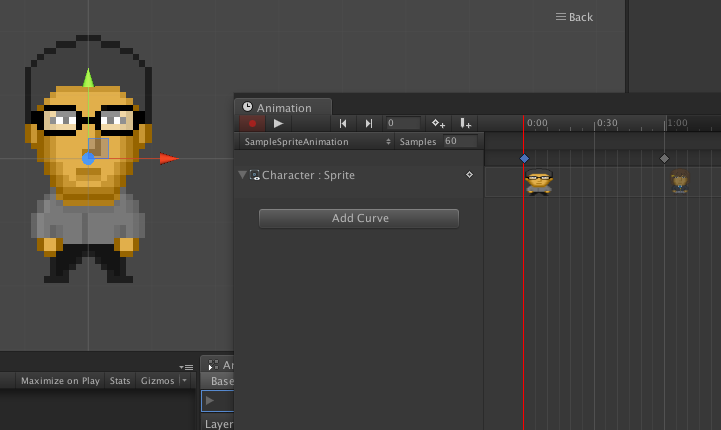Image resolution: width=721 pixels, height=430 pixels.
Task: Click the red X-axis arrow gizmo
Action: click(x=169, y=159)
